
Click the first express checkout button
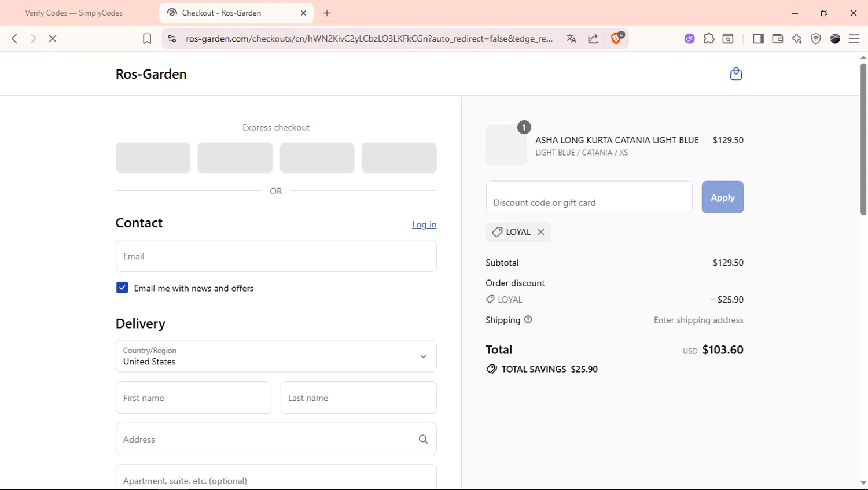153,158
